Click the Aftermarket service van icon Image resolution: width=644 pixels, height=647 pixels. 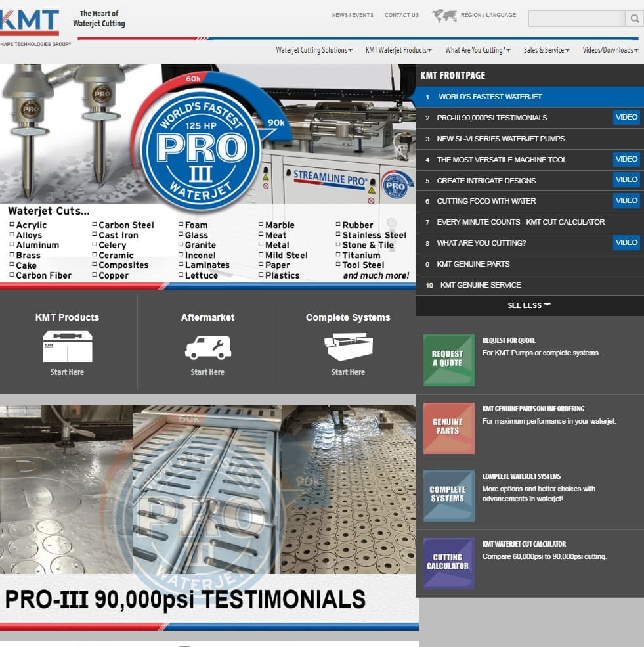click(208, 347)
